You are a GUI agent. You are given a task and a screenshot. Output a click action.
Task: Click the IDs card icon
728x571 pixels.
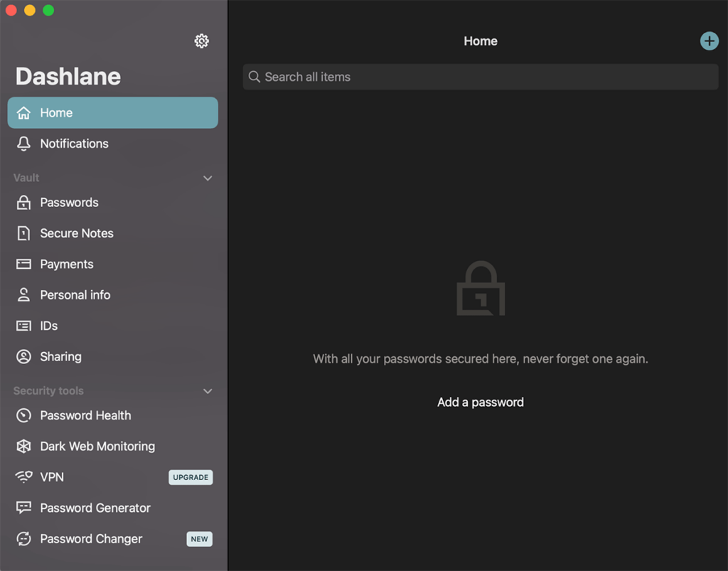pyautogui.click(x=23, y=326)
